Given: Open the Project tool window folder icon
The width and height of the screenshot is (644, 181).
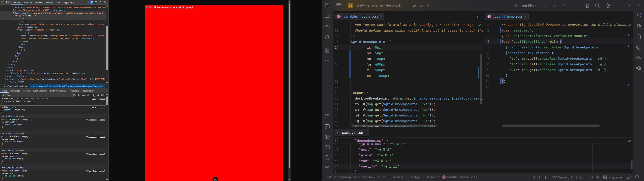Looking at the screenshot, I should (x=327, y=16).
